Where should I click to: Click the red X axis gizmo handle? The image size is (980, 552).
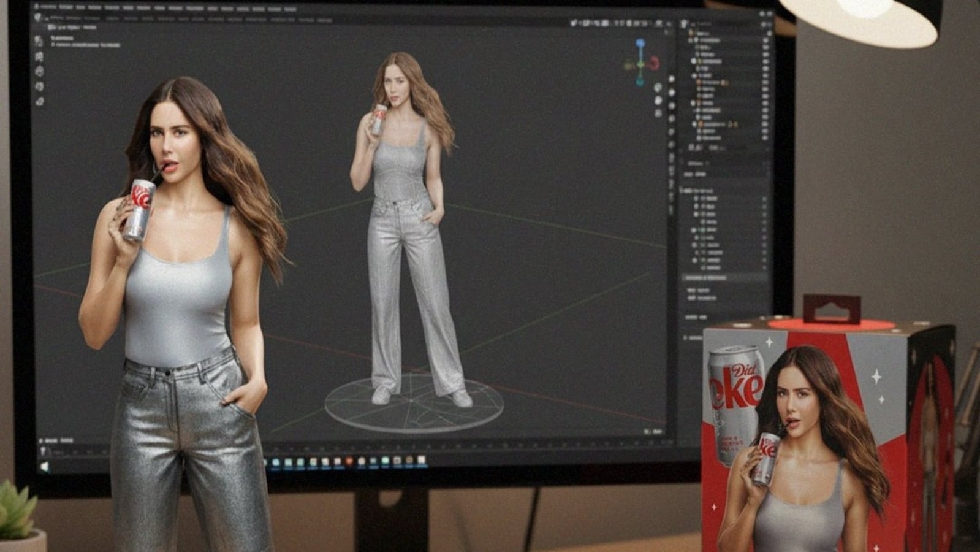click(x=655, y=62)
